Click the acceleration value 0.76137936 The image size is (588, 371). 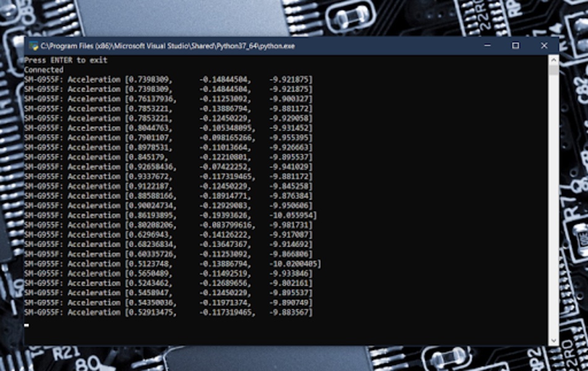151,99
